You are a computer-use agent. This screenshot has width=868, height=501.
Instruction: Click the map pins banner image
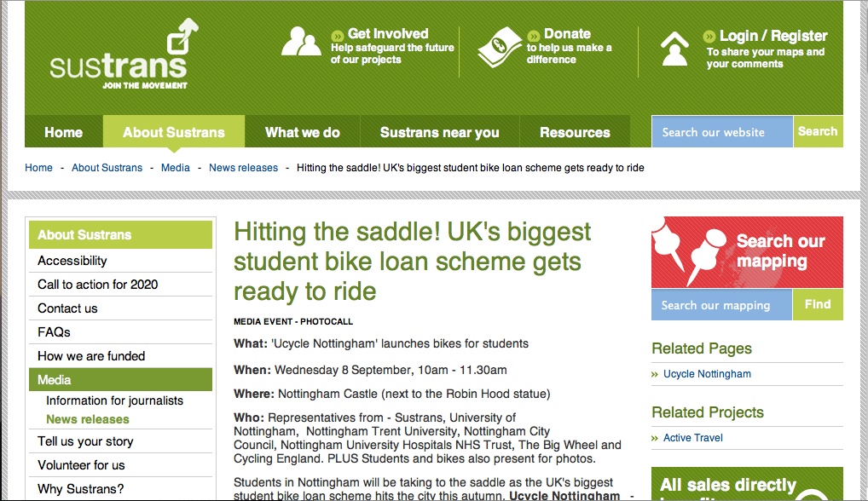tap(747, 252)
